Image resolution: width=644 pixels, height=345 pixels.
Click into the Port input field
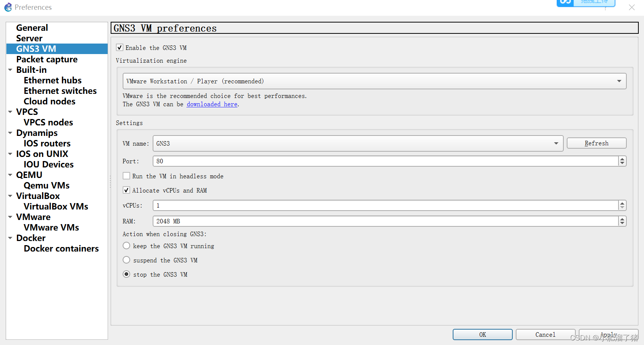click(x=385, y=161)
